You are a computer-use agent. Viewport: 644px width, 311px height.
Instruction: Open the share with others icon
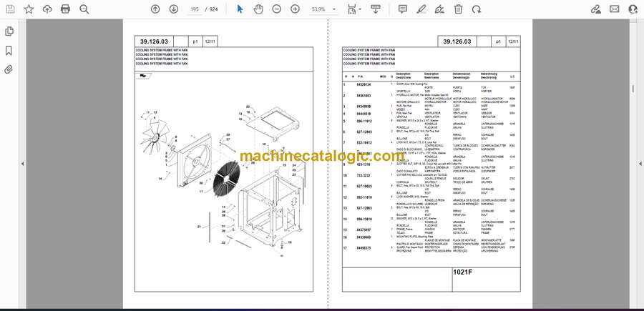click(x=633, y=9)
